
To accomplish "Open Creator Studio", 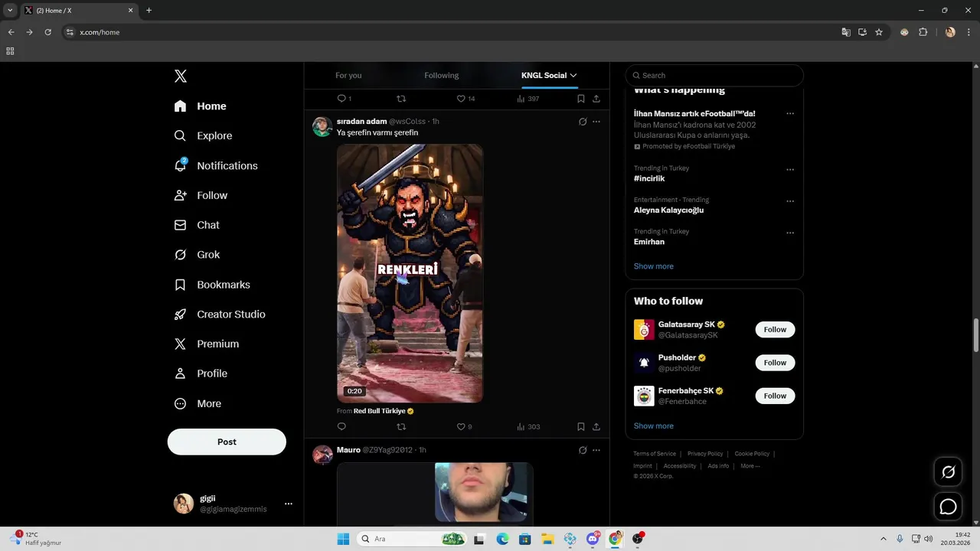I will pos(220,315).
